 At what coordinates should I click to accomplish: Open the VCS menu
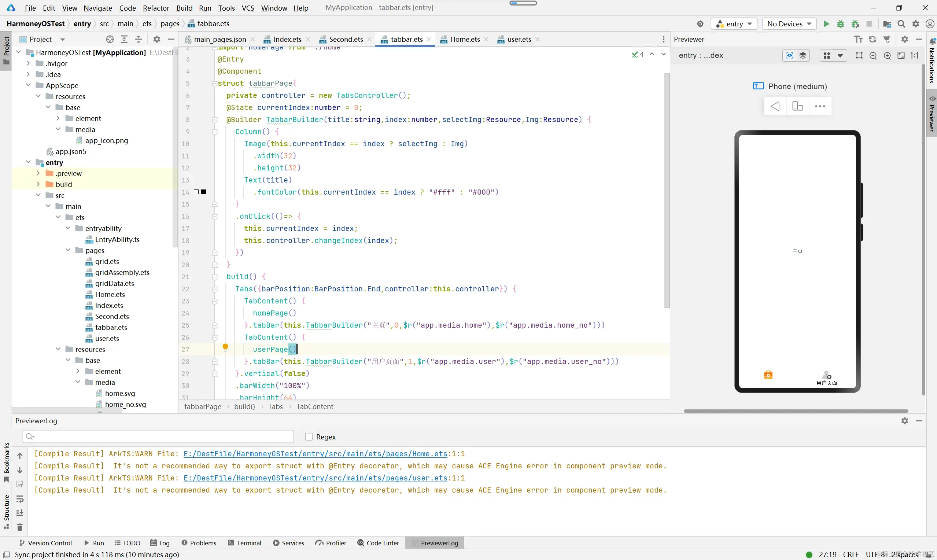[x=248, y=8]
